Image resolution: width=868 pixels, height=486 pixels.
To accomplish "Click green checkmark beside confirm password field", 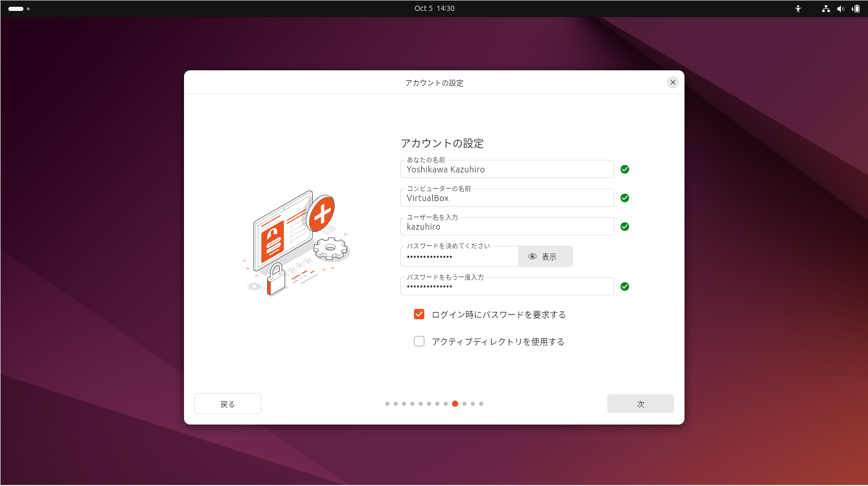I will pyautogui.click(x=625, y=286).
